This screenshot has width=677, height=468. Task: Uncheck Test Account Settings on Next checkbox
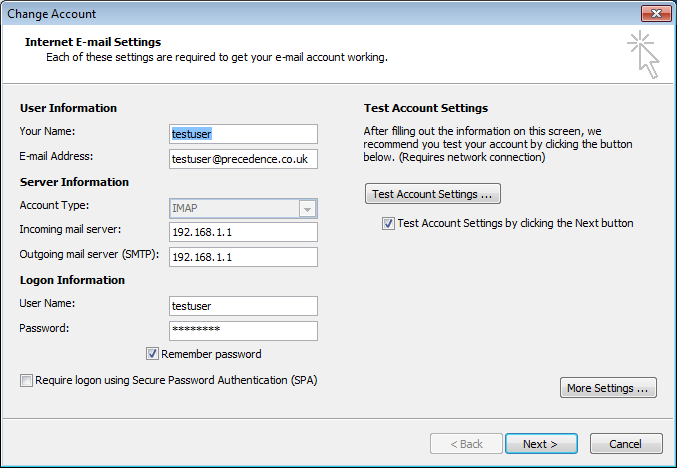click(388, 224)
